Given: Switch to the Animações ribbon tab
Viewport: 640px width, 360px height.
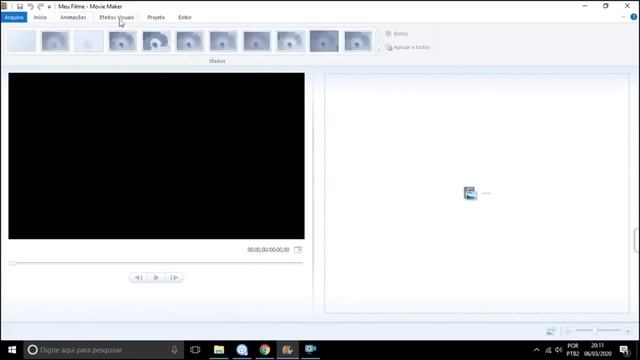Looking at the screenshot, I should click(x=73, y=17).
